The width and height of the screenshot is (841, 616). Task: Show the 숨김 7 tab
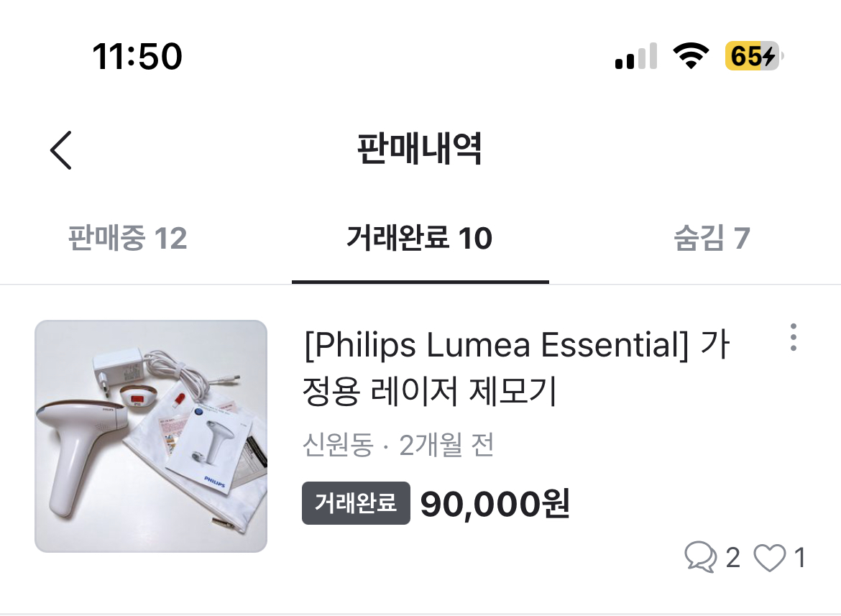(712, 238)
